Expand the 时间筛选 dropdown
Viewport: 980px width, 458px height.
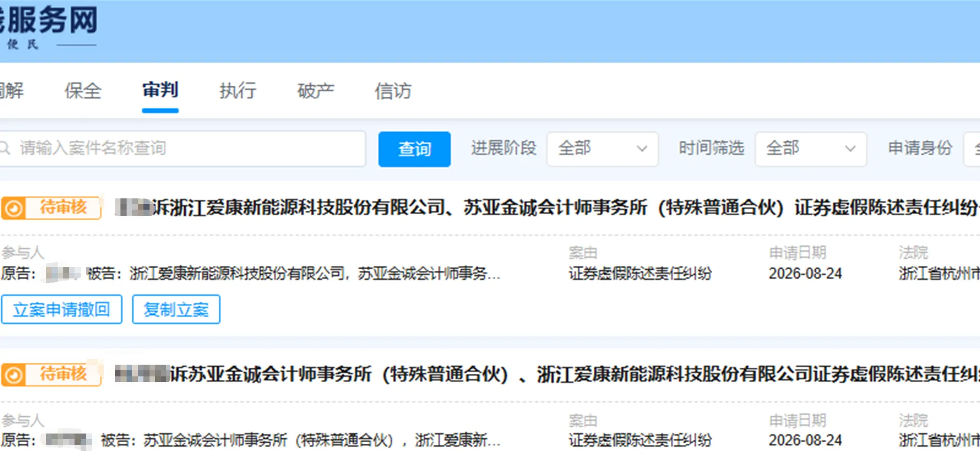[811, 148]
